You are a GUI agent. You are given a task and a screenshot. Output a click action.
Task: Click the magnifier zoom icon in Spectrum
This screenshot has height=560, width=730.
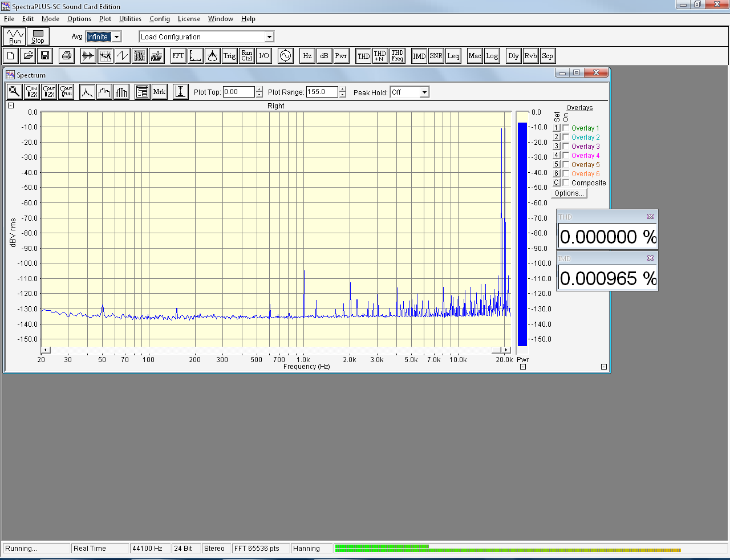coord(14,91)
